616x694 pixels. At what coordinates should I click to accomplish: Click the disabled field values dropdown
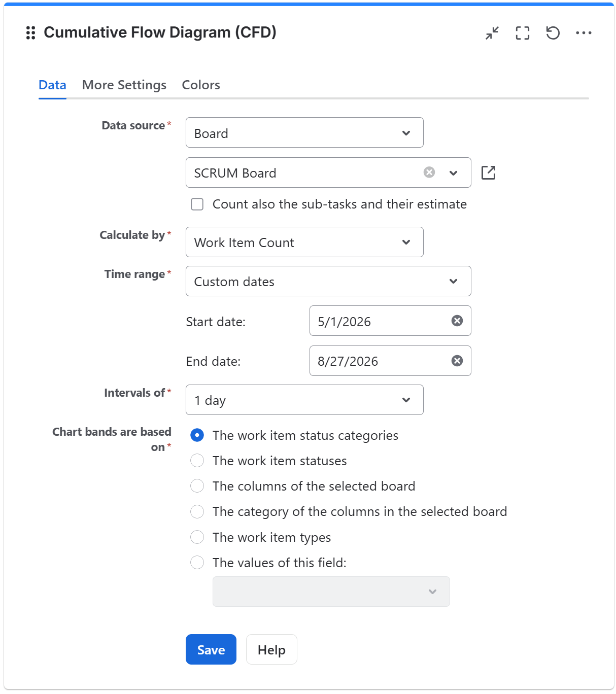tap(331, 592)
